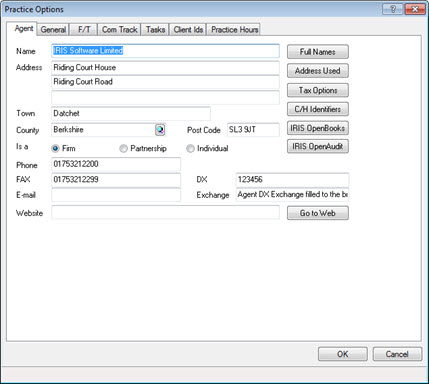This screenshot has height=384, width=429.
Task: Confirm with the OK button
Action: [343, 354]
